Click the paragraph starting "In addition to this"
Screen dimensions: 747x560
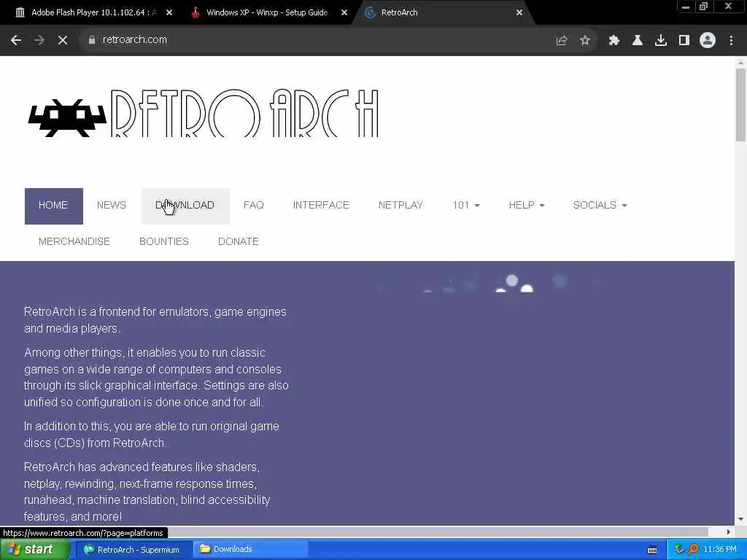point(152,435)
